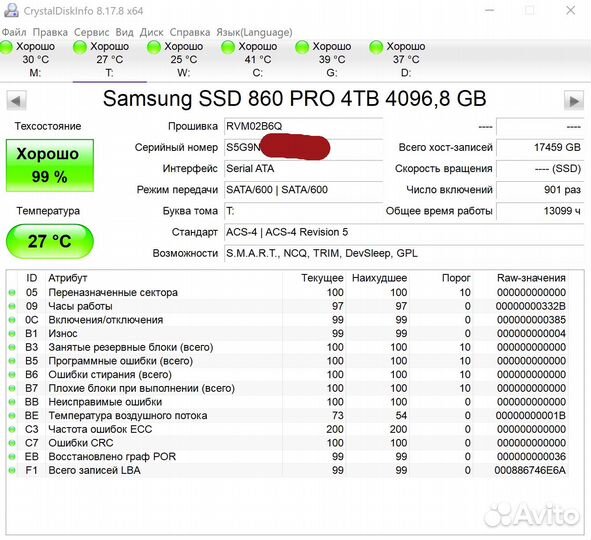Select row F1 Всего записей LBA
This screenshot has height=540, width=591.
click(288, 470)
